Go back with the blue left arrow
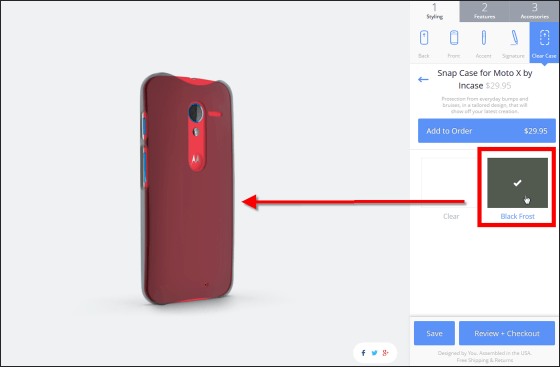The image size is (560, 367). [423, 79]
